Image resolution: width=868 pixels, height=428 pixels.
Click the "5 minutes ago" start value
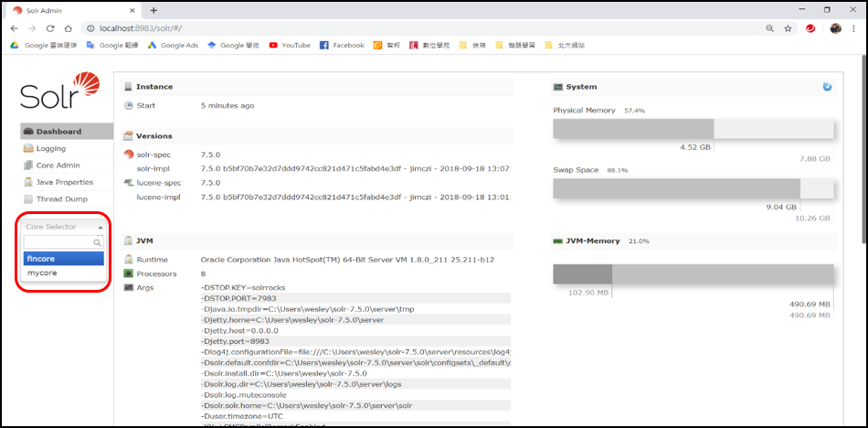coord(228,105)
